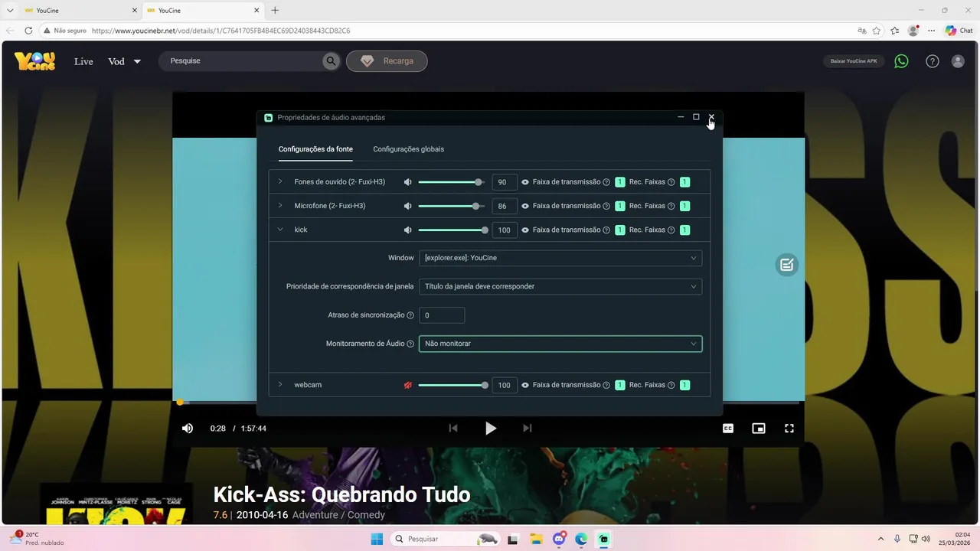Mute the video player volume icon
The width and height of the screenshot is (980, 551).
pos(188,429)
